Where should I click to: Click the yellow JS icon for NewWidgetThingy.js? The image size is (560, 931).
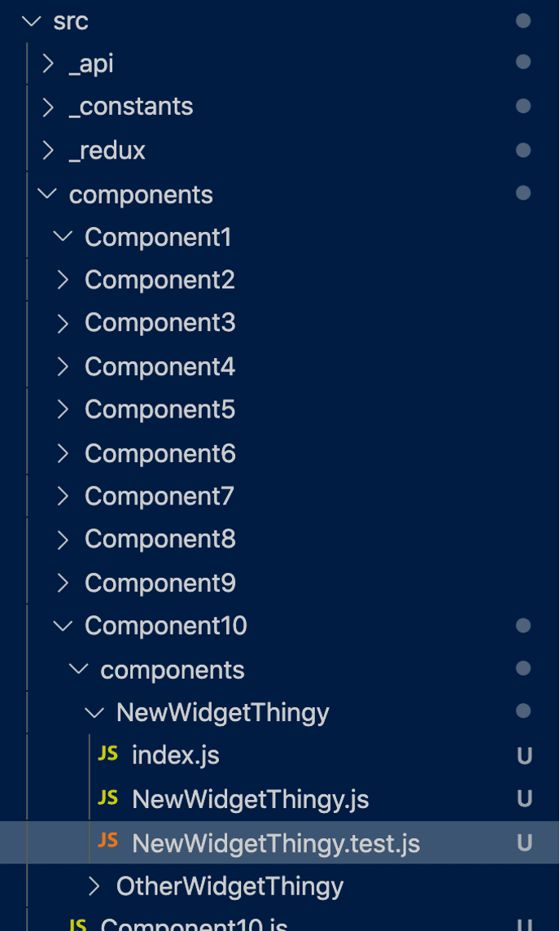pos(107,798)
